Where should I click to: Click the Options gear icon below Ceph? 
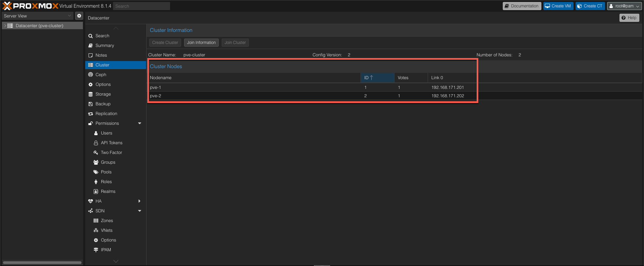pos(91,85)
